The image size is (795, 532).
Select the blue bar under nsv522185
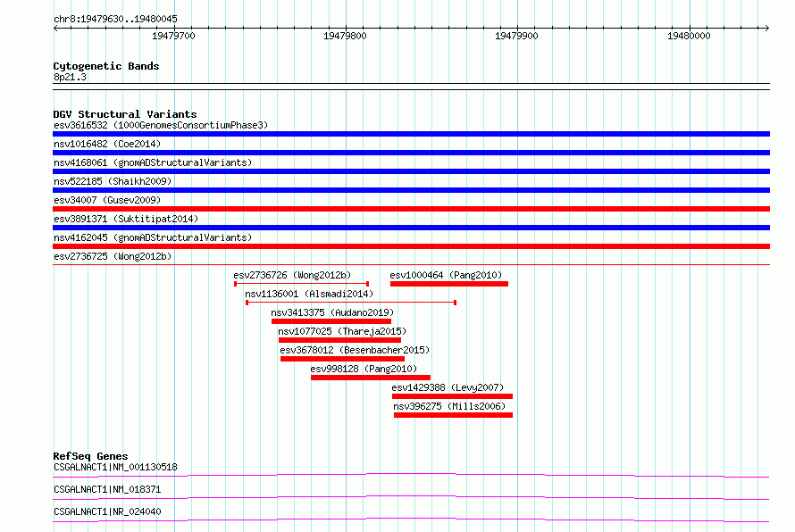pyautogui.click(x=411, y=190)
